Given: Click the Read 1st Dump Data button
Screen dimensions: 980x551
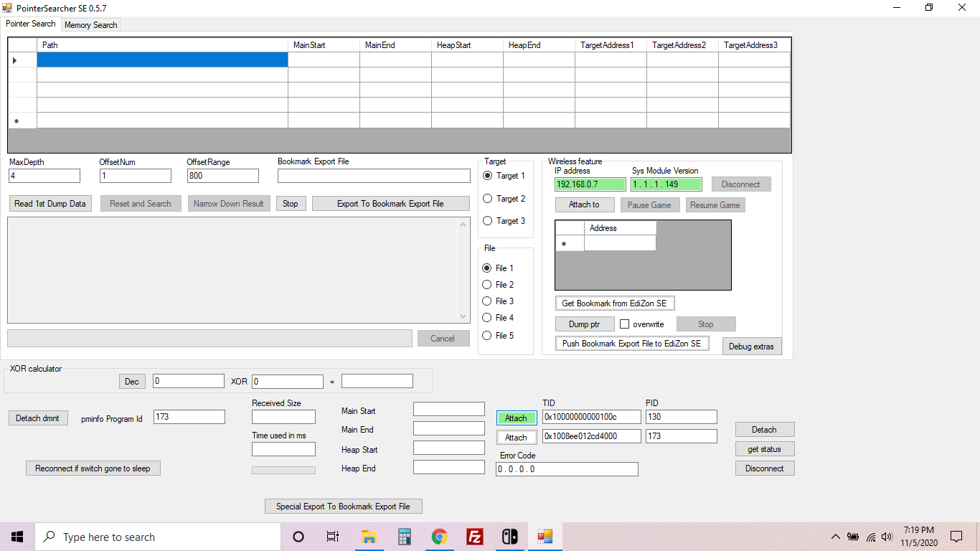Looking at the screenshot, I should pos(50,204).
